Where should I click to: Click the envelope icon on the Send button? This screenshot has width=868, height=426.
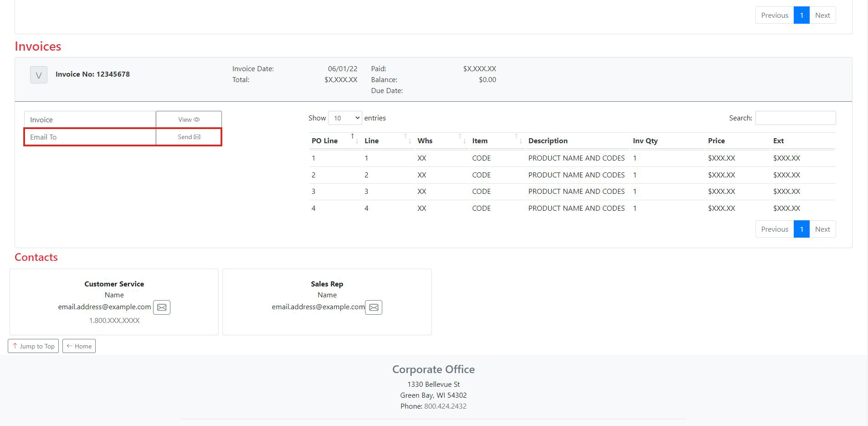pyautogui.click(x=197, y=136)
